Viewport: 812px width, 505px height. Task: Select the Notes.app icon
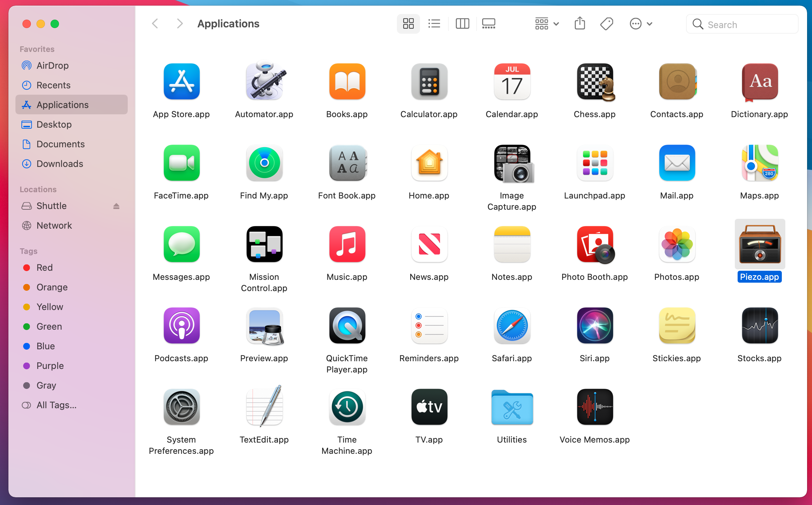pyautogui.click(x=512, y=244)
